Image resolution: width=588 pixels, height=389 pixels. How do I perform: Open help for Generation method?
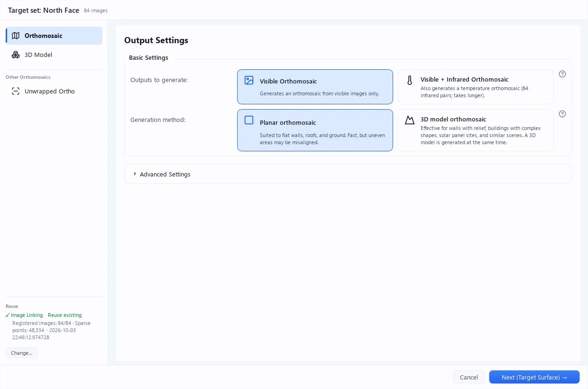pyautogui.click(x=562, y=114)
